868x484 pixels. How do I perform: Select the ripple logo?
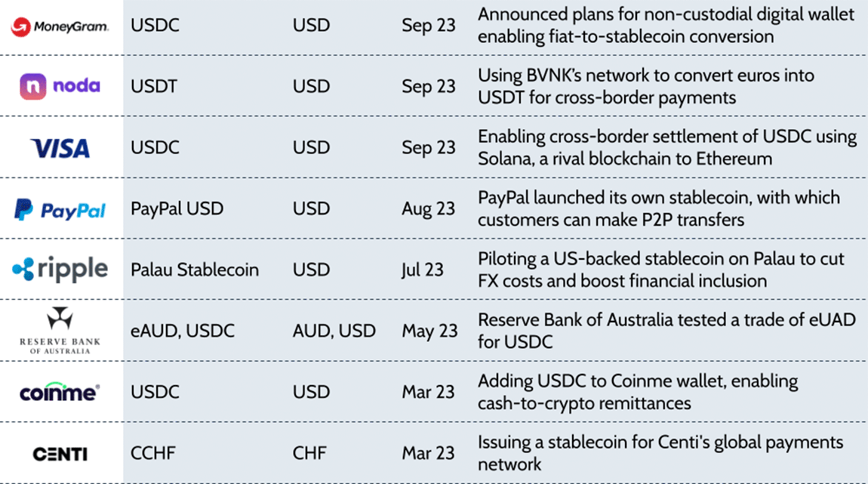[60, 270]
